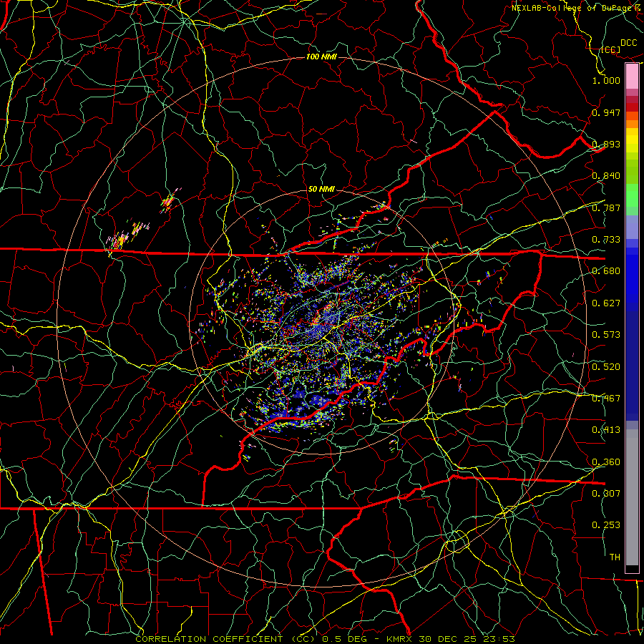Select the 0.520 legend value
Image resolution: width=644 pixels, height=644 pixels.
click(606, 367)
